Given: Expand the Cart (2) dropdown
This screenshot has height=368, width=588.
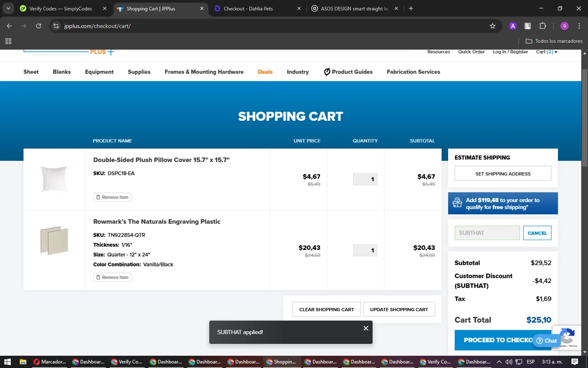Looking at the screenshot, I should (547, 52).
